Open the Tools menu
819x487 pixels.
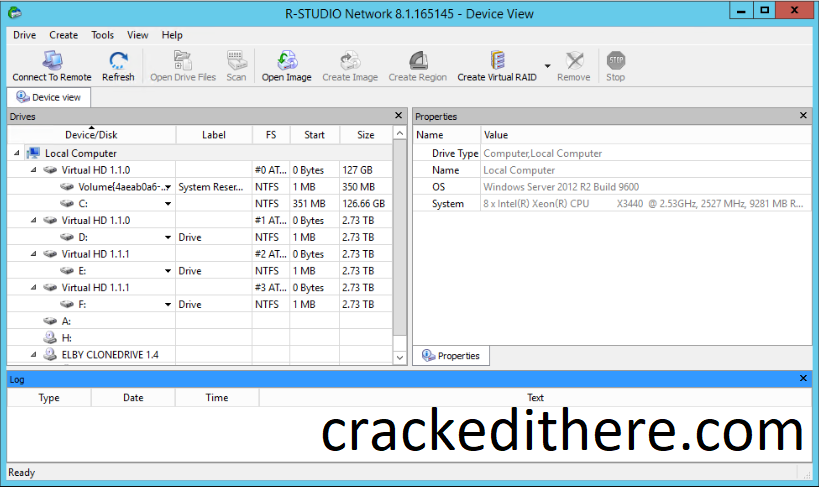102,35
